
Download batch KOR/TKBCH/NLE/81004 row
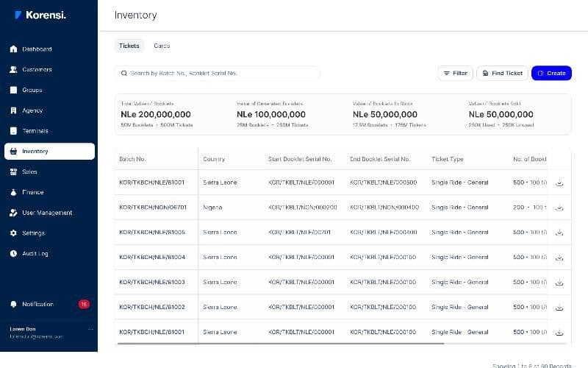tap(559, 258)
